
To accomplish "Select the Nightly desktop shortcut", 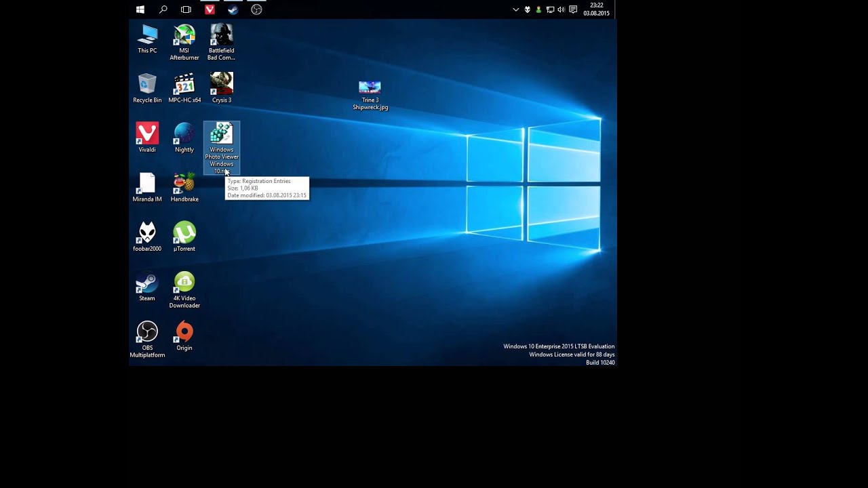I will point(184,138).
